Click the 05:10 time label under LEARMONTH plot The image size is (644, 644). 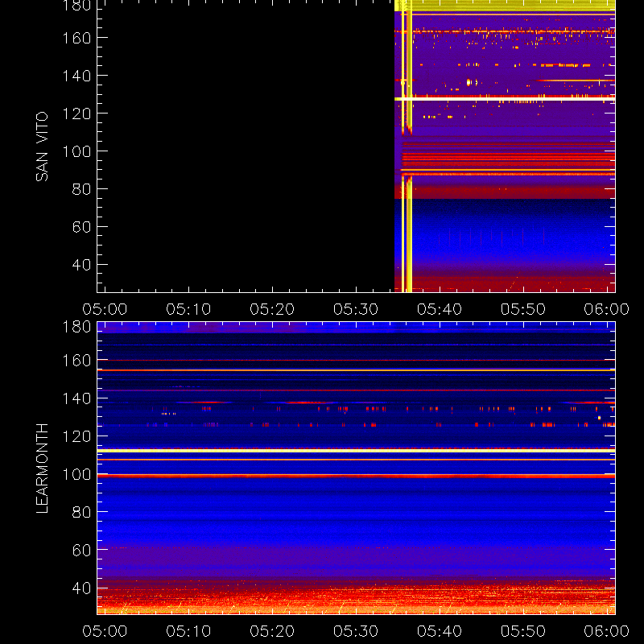coord(188,631)
